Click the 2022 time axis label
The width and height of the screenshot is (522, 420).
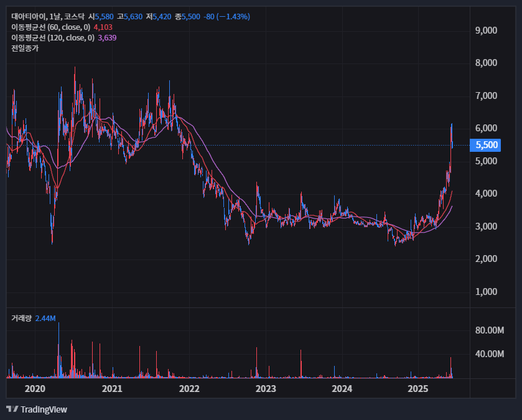point(189,389)
